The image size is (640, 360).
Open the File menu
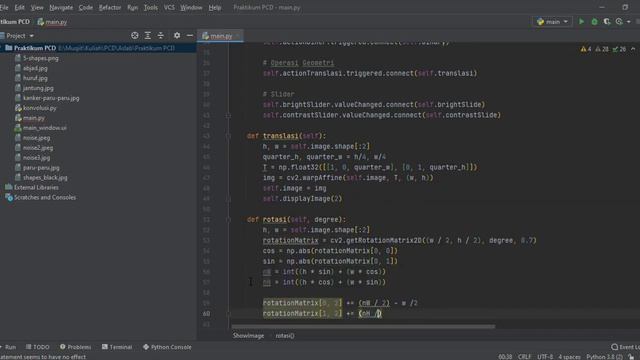[x=4, y=7]
